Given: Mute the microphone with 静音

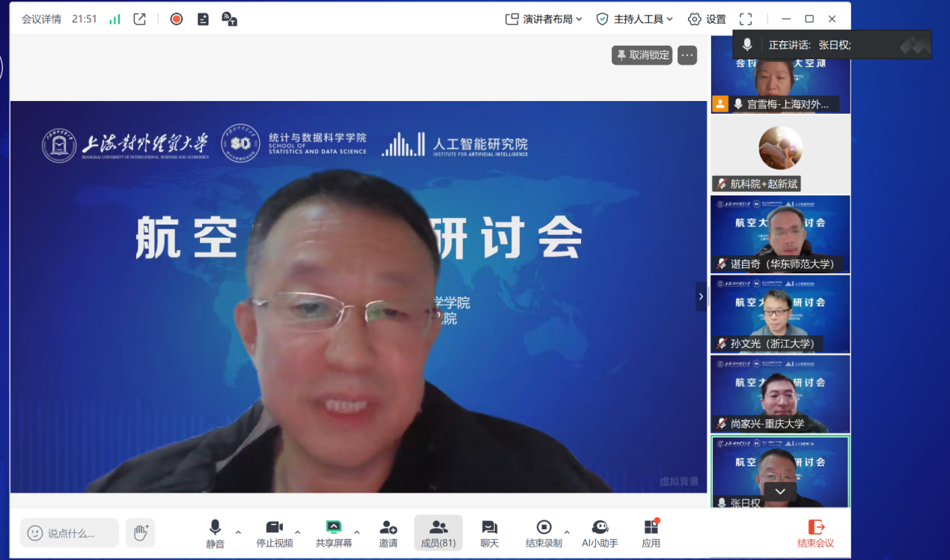Looking at the screenshot, I should click(215, 533).
